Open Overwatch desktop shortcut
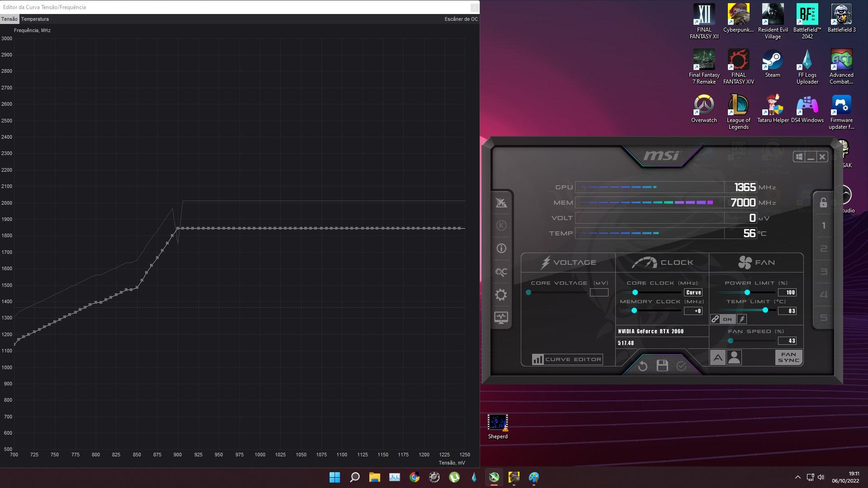This screenshot has height=488, width=868. coord(704,109)
